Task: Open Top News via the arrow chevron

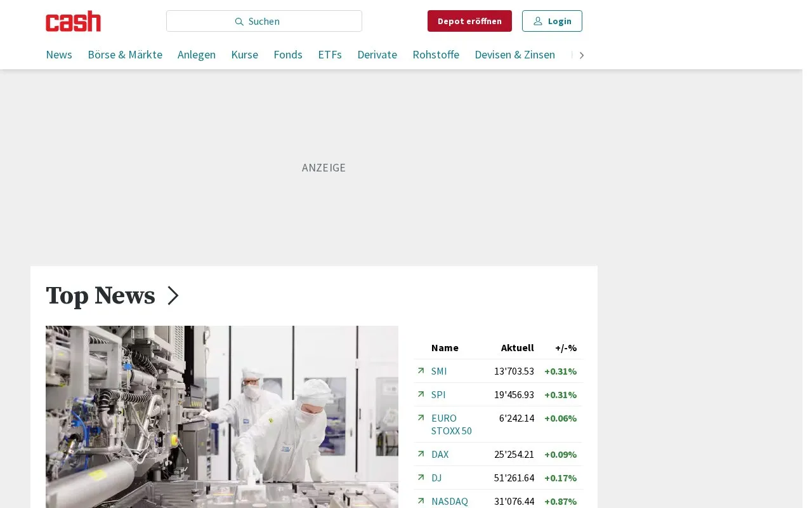Action: coord(173,296)
